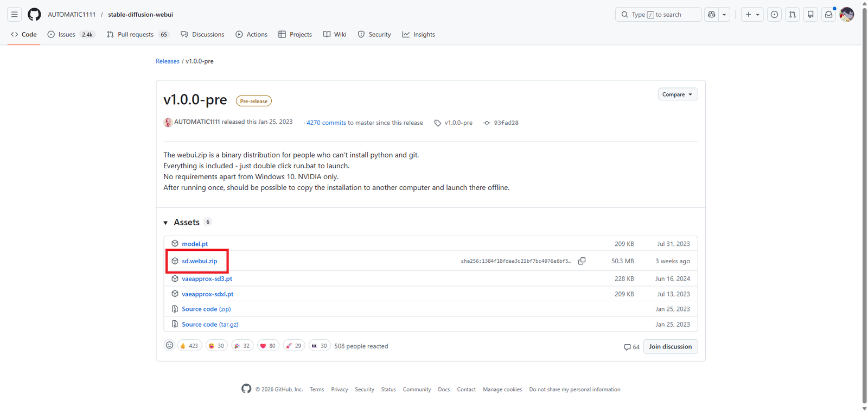868x412 pixels.
Task: Go to GitHub home via Octocat logo
Action: click(34, 15)
